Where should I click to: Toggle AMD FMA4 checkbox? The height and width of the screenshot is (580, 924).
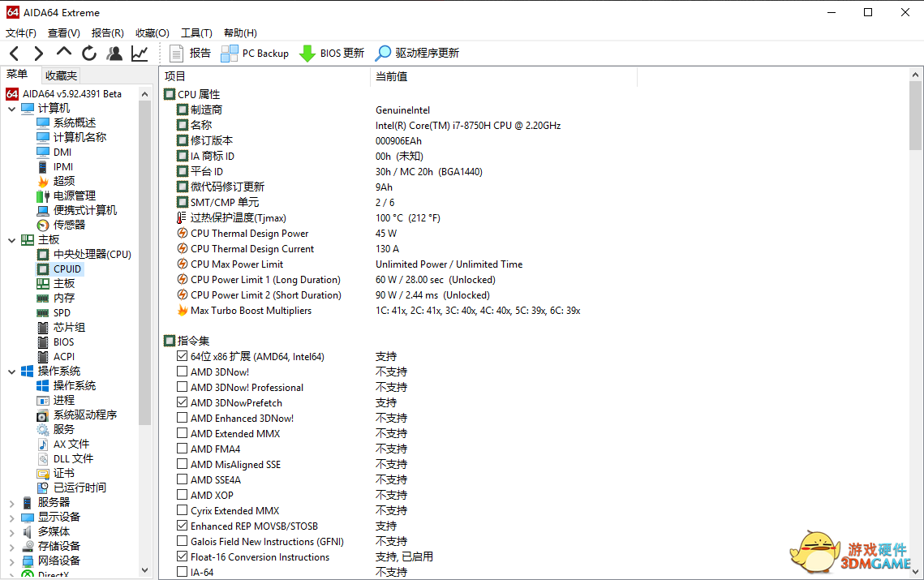click(x=182, y=449)
